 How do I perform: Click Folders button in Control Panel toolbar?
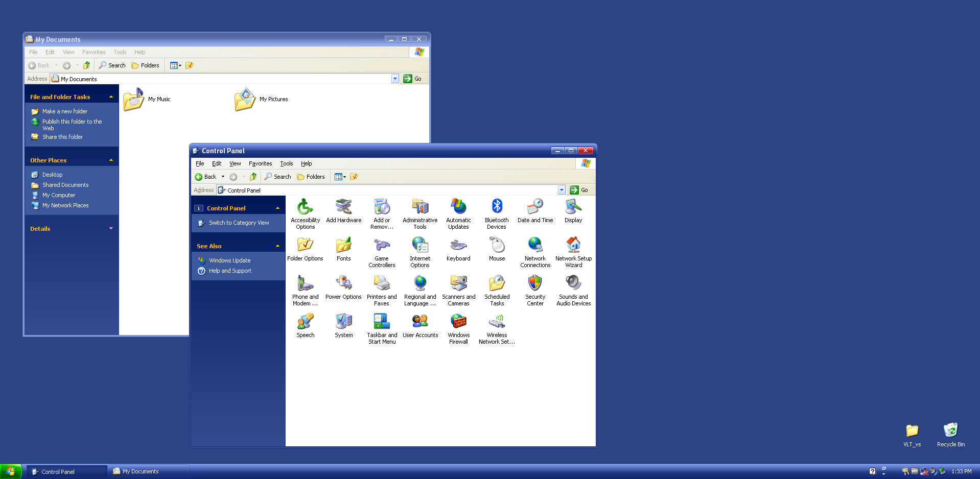click(x=311, y=177)
